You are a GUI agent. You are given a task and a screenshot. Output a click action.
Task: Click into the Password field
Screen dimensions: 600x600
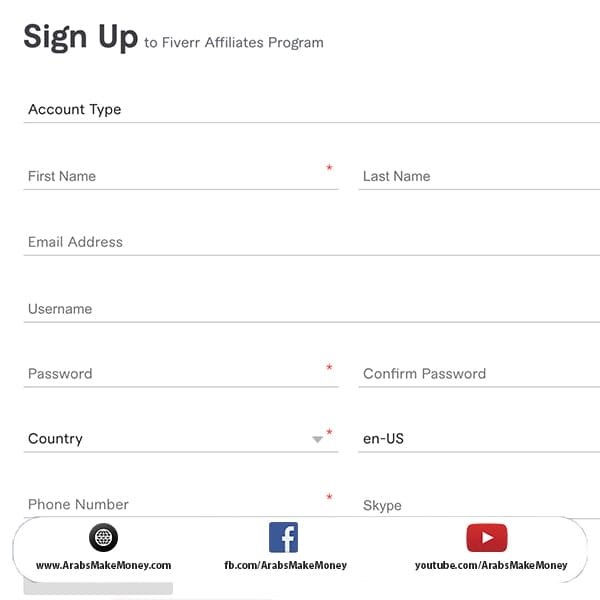tap(180, 374)
